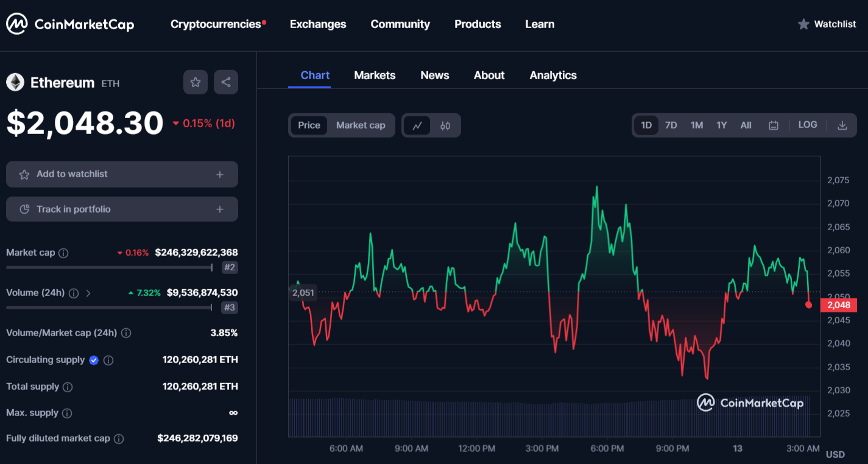Viewport: 868px width, 464px height.
Task: Click the #3 volume rank badge
Action: pyautogui.click(x=230, y=308)
